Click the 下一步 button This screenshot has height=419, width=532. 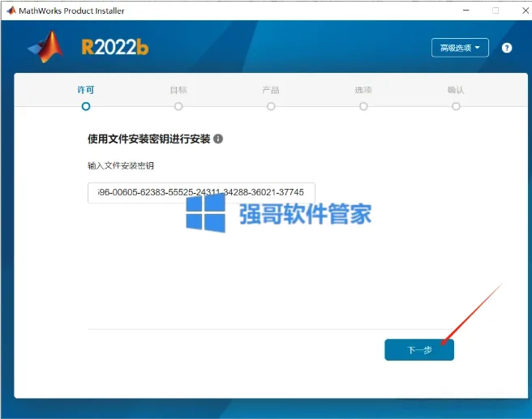419,350
